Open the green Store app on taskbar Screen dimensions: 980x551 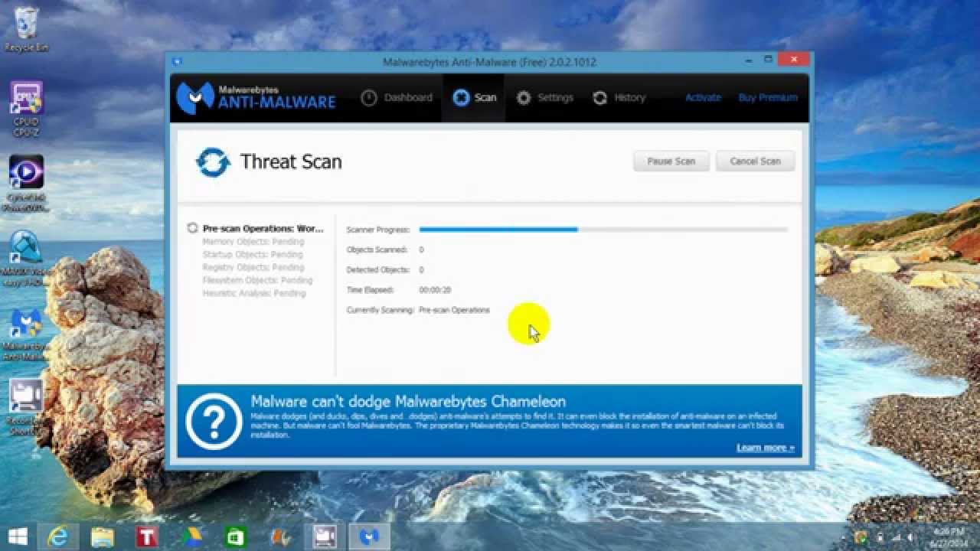click(x=236, y=536)
